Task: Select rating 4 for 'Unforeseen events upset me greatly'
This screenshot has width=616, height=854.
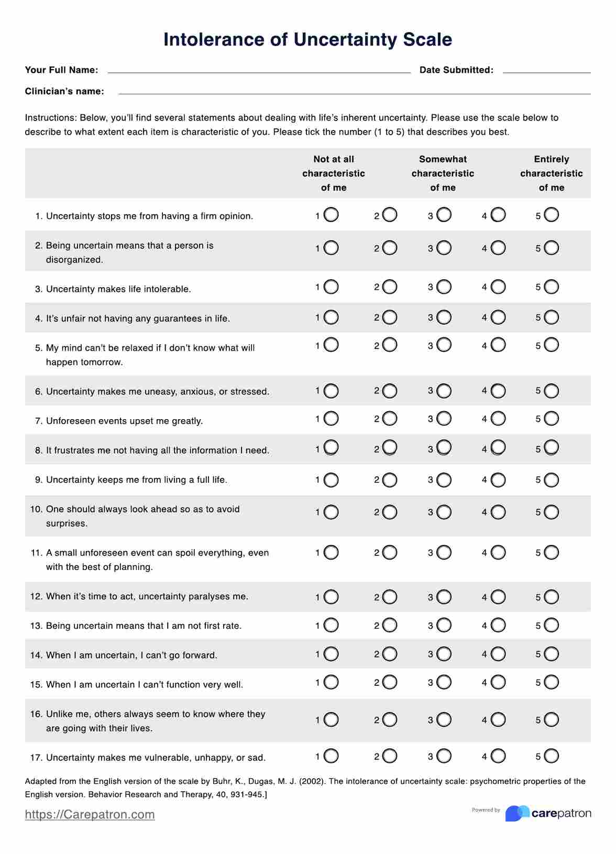Action: 498,419
